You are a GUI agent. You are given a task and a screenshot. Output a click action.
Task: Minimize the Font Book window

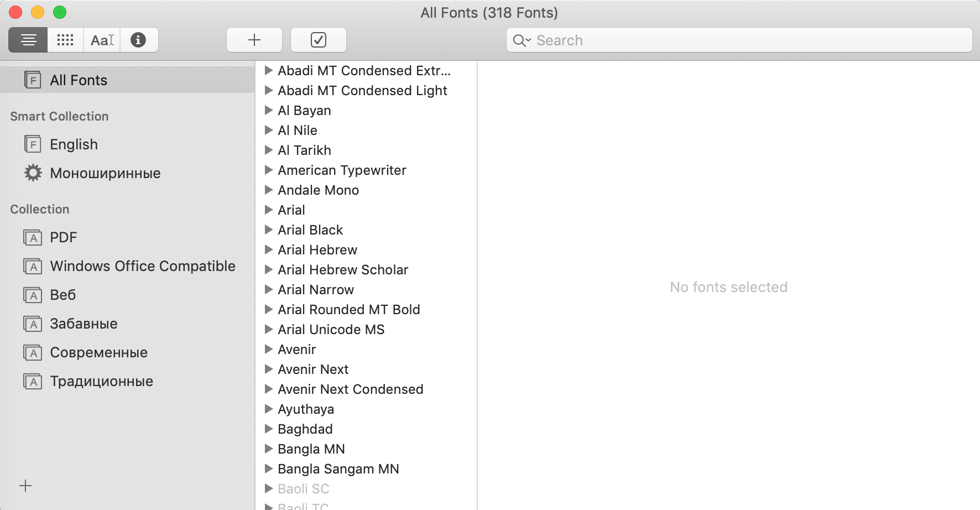38,12
